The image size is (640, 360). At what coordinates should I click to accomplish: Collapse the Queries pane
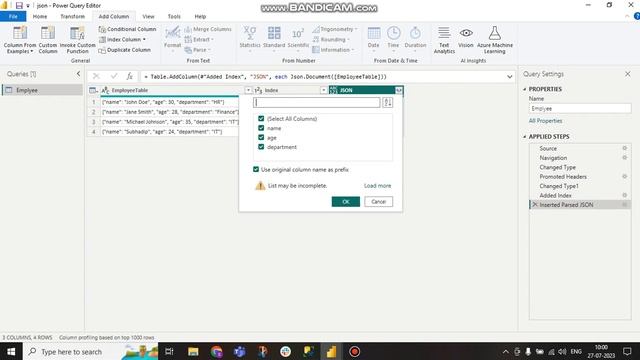pos(78,74)
